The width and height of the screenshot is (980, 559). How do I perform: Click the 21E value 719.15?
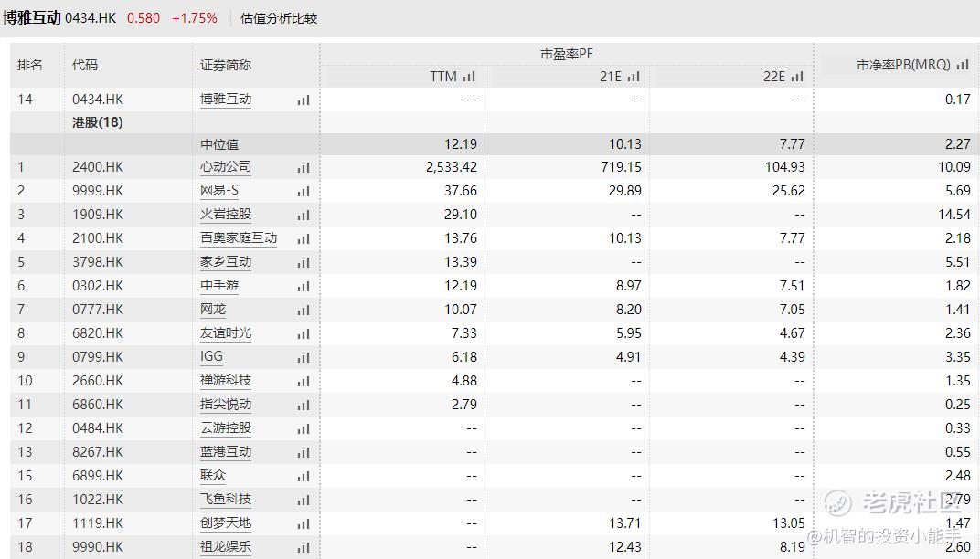(621, 167)
